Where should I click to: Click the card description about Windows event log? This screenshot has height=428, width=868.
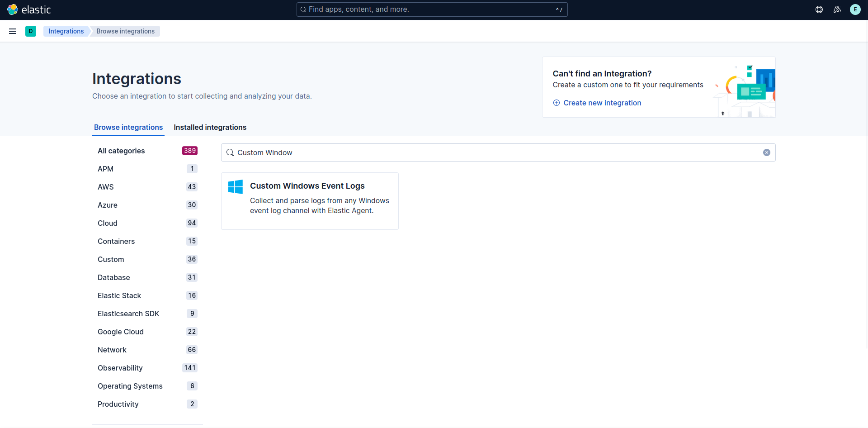[x=320, y=205]
